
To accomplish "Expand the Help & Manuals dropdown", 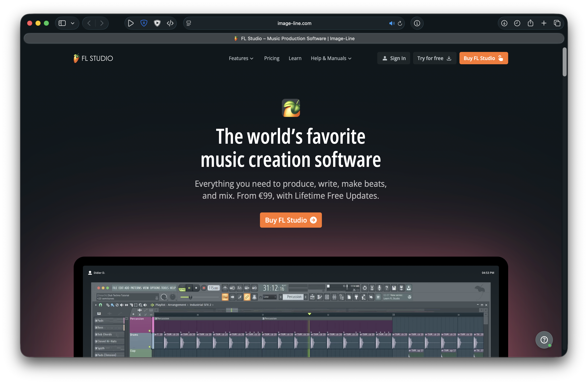I will click(x=331, y=58).
